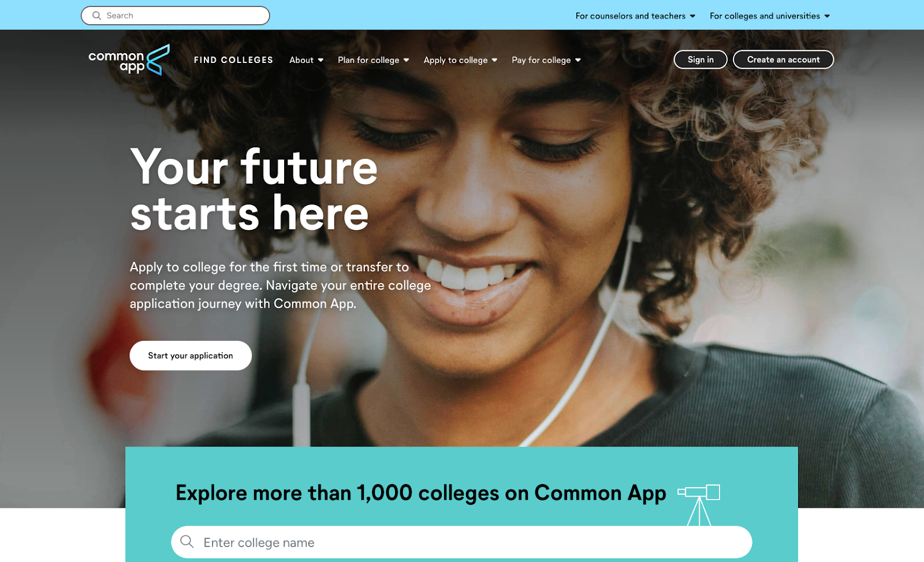Open the For counselors and teachers menu
The height and width of the screenshot is (562, 924).
635,16
